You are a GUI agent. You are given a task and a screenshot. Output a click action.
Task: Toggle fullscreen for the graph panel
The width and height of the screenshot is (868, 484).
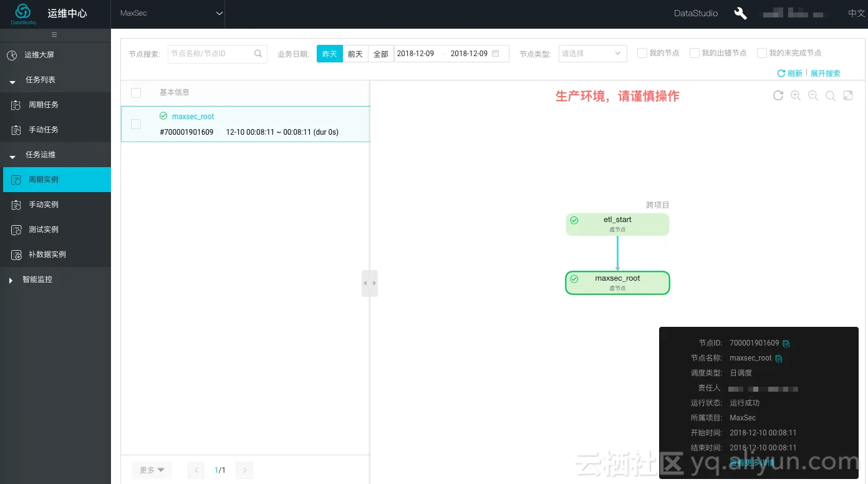click(848, 95)
